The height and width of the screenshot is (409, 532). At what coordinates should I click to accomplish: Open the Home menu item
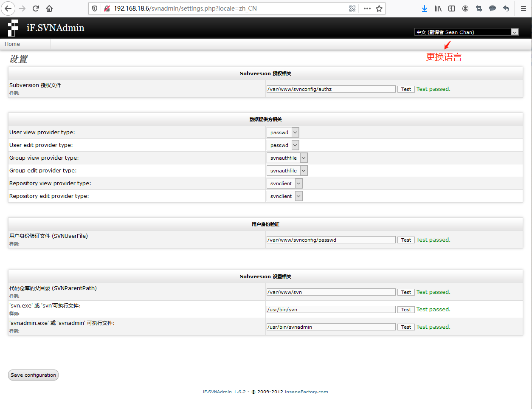coord(12,44)
